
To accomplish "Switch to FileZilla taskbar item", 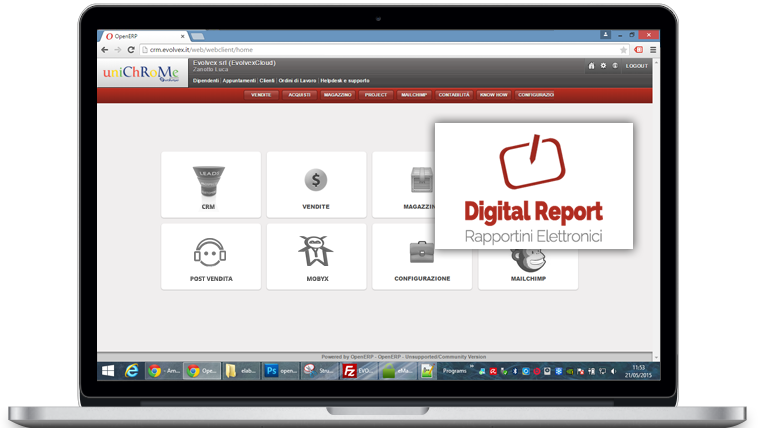I will [359, 371].
